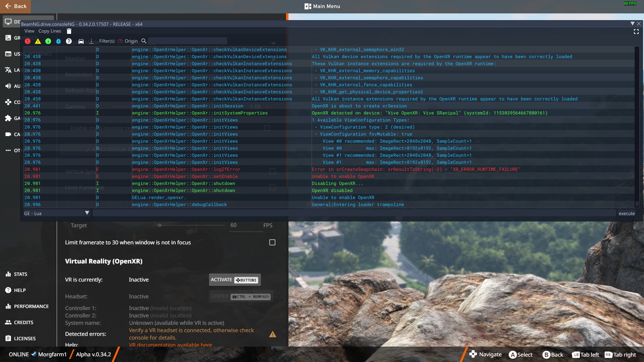
Task: Open Display settings monitor icon
Action: click(x=8, y=22)
